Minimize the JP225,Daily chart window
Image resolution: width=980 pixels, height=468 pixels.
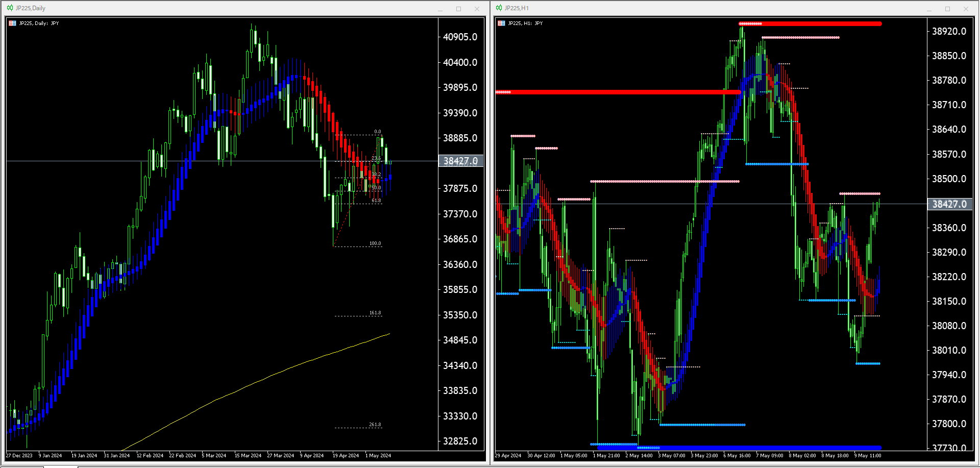point(440,9)
